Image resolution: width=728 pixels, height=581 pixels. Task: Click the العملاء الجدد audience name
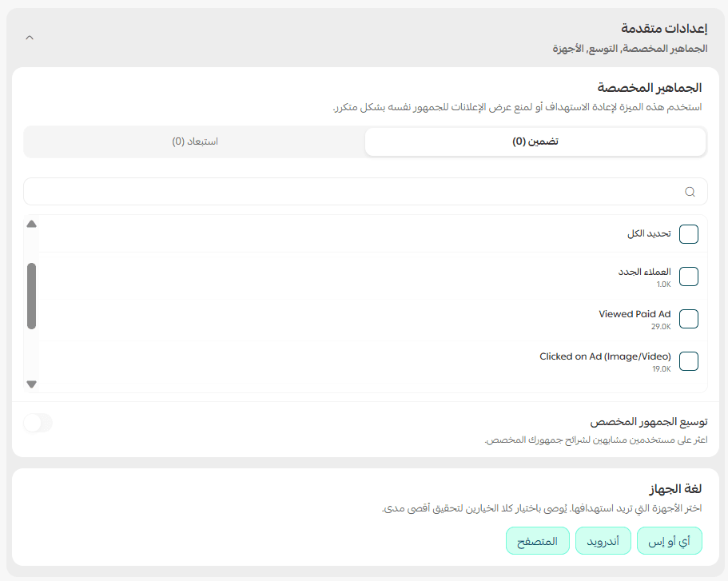click(644, 272)
